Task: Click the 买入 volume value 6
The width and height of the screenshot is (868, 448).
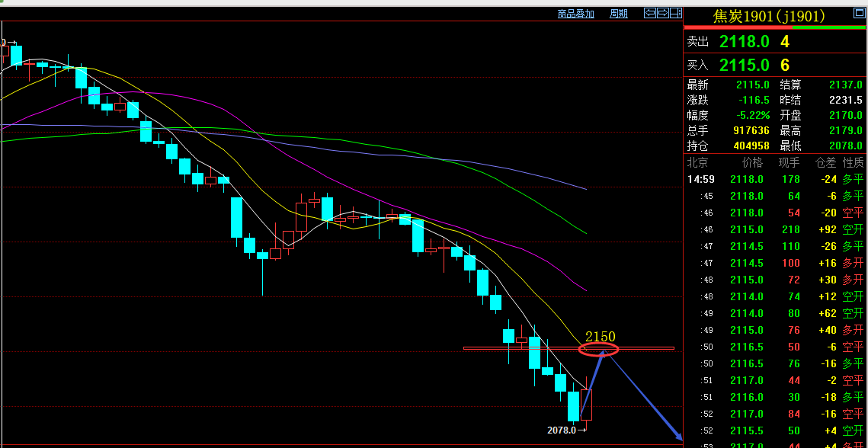Action: pyautogui.click(x=785, y=66)
